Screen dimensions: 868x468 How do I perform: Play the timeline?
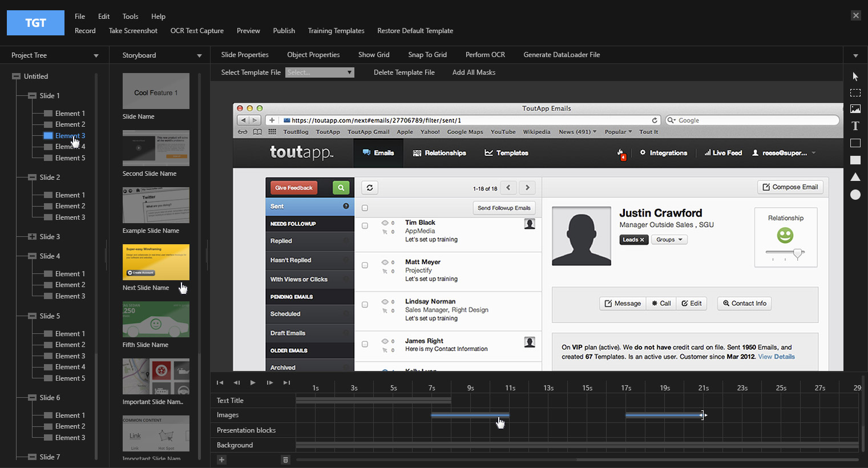coord(253,382)
